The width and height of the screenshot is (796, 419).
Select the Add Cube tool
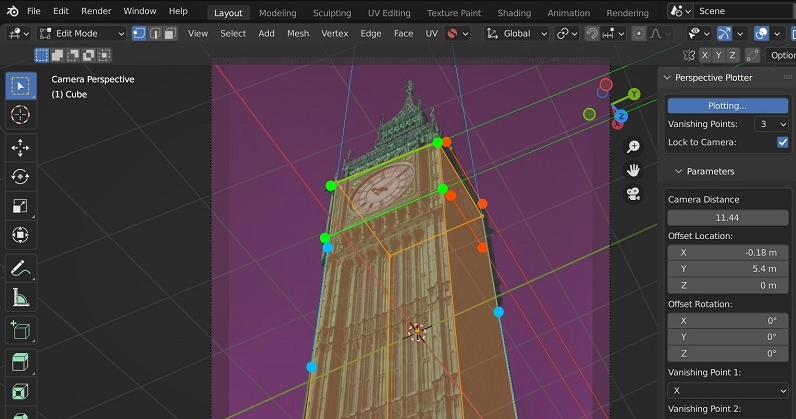21,330
